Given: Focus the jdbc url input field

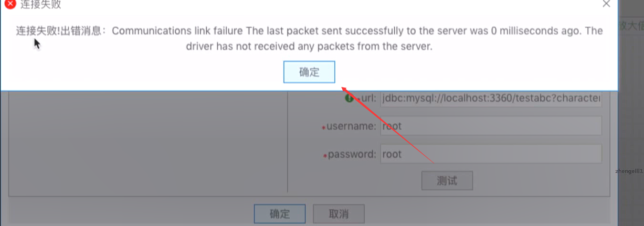Looking at the screenshot, I should coord(491,98).
